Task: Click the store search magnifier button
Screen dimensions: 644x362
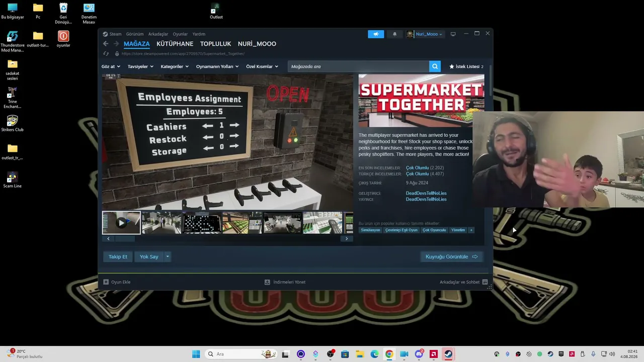Action: coord(435,66)
